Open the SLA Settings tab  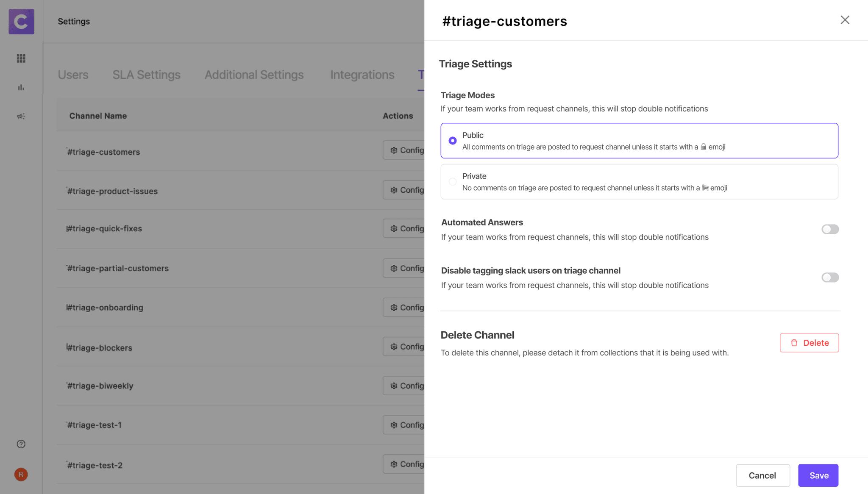tap(146, 75)
